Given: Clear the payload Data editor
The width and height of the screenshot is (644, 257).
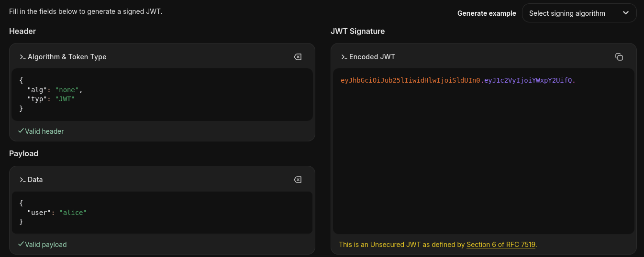Looking at the screenshot, I should coord(298,180).
